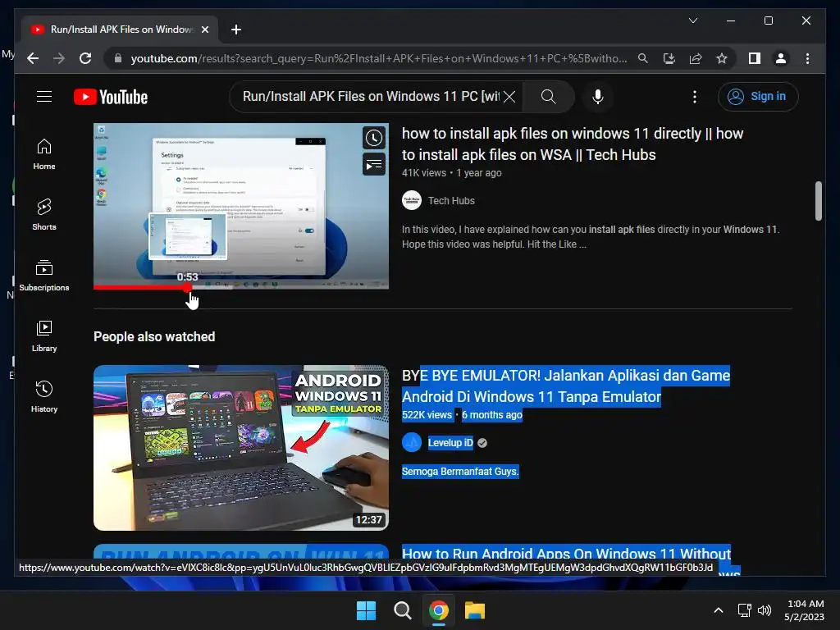Screen dimensions: 840x630
Task: Open the clock showing 1:04 AM
Action: (x=804, y=610)
